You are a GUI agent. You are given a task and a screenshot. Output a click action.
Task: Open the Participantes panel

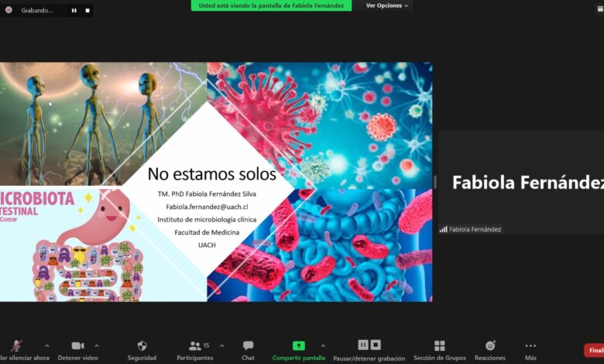(195, 345)
